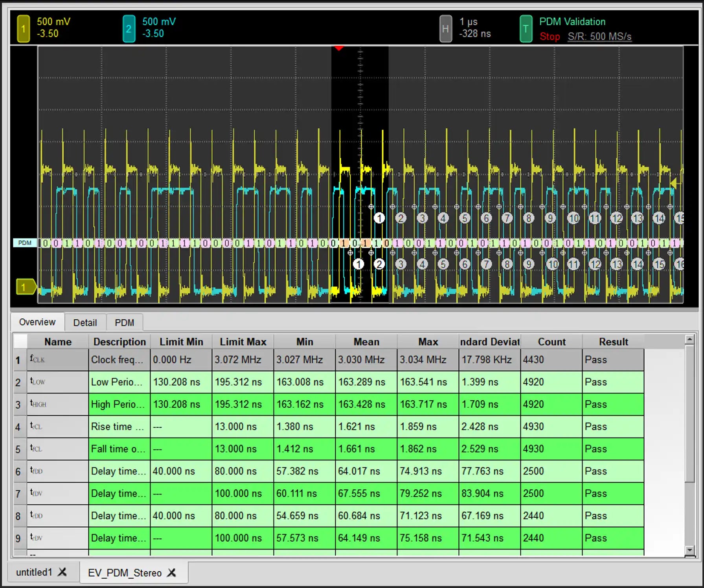Click the cyan channel 2 badge
Image resolution: width=704 pixels, height=588 pixels.
129,29
